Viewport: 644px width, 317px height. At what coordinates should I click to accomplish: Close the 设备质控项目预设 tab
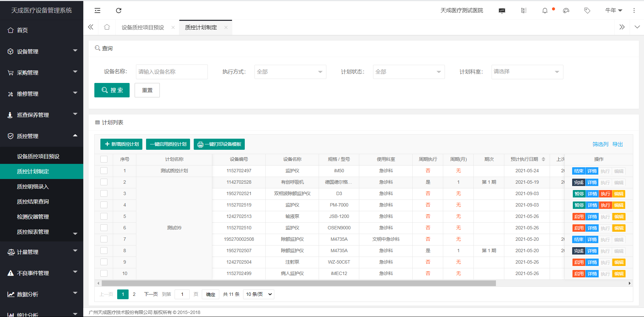click(x=173, y=28)
